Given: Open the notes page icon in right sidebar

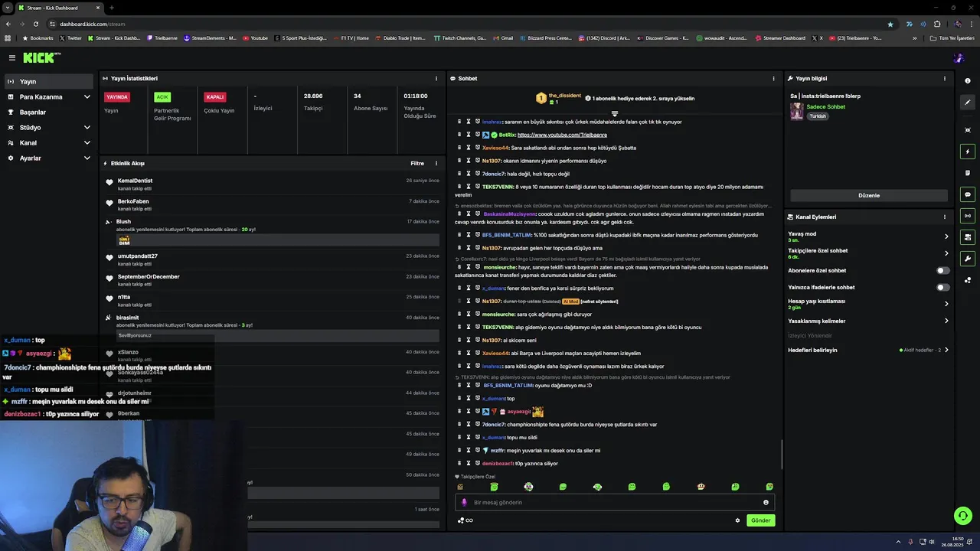Looking at the screenshot, I should point(968,173).
